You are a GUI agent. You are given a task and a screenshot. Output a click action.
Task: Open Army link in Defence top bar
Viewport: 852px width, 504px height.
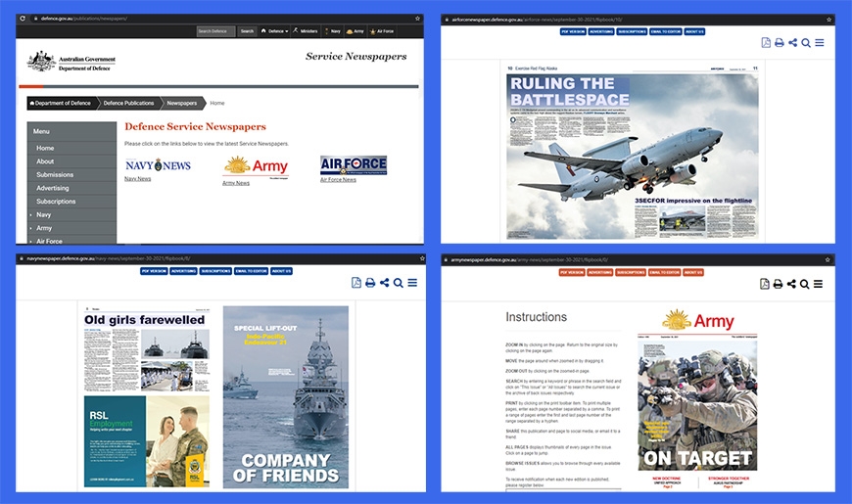pos(355,31)
